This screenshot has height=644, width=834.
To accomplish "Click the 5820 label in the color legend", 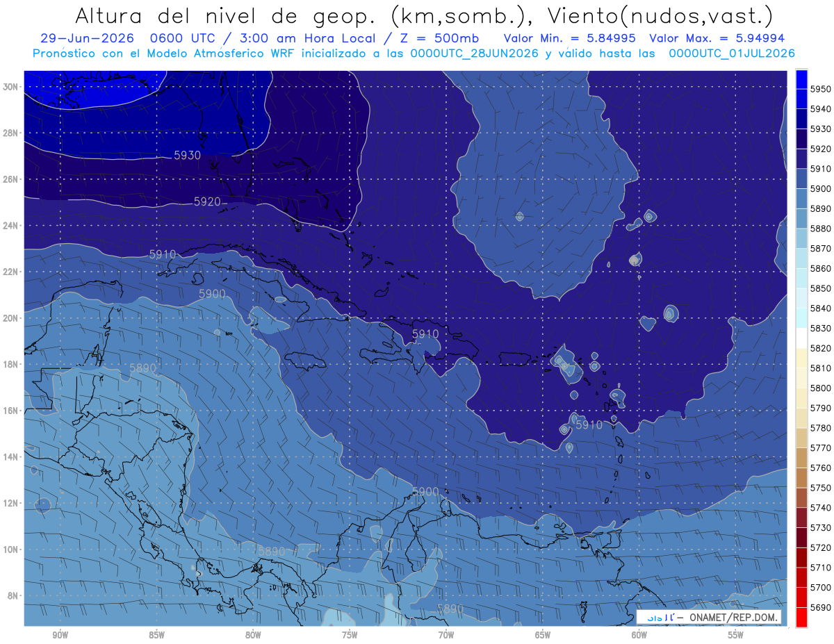I will 821,348.
